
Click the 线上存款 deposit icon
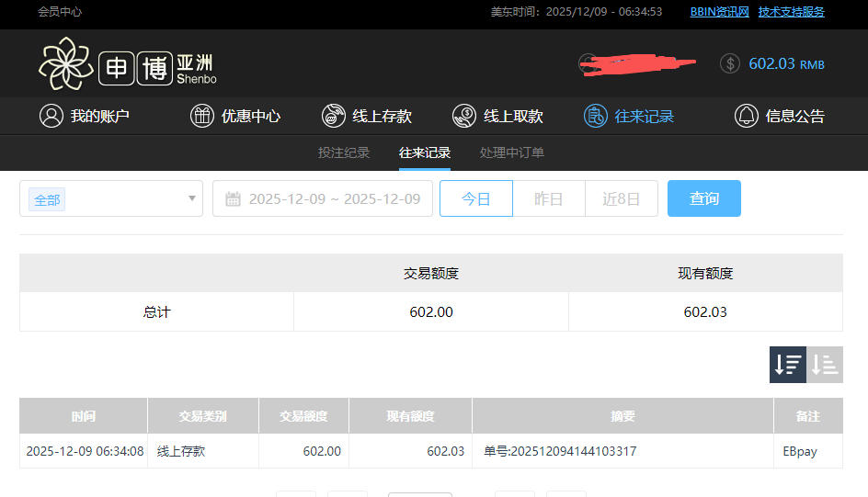pyautogui.click(x=334, y=116)
